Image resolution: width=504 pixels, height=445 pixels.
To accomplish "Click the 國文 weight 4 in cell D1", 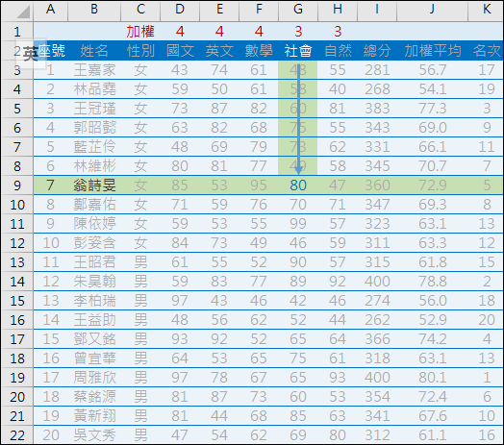I will coord(180,32).
